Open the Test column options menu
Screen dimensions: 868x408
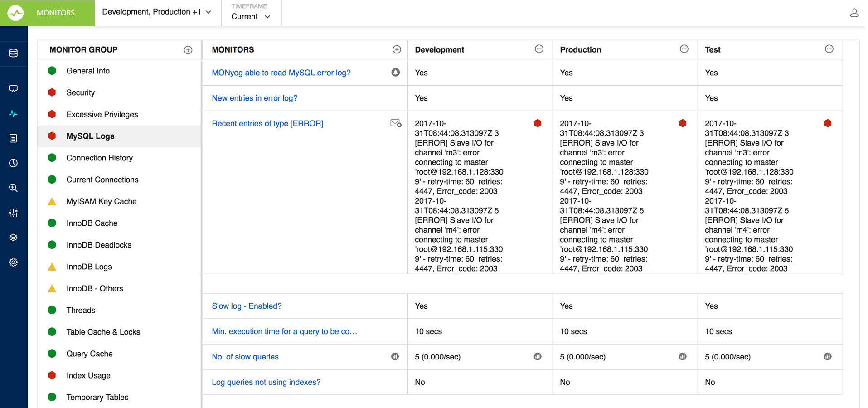tap(829, 49)
